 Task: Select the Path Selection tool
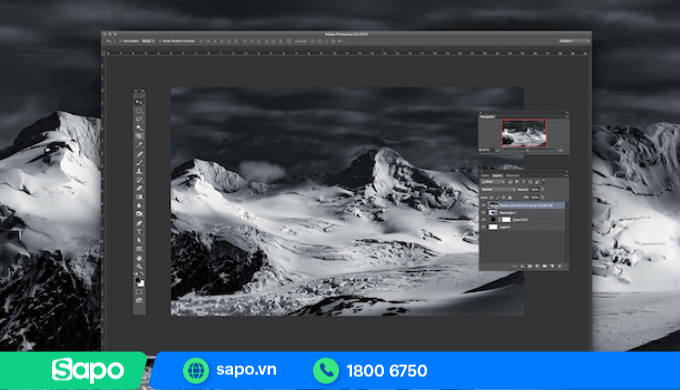tap(139, 239)
